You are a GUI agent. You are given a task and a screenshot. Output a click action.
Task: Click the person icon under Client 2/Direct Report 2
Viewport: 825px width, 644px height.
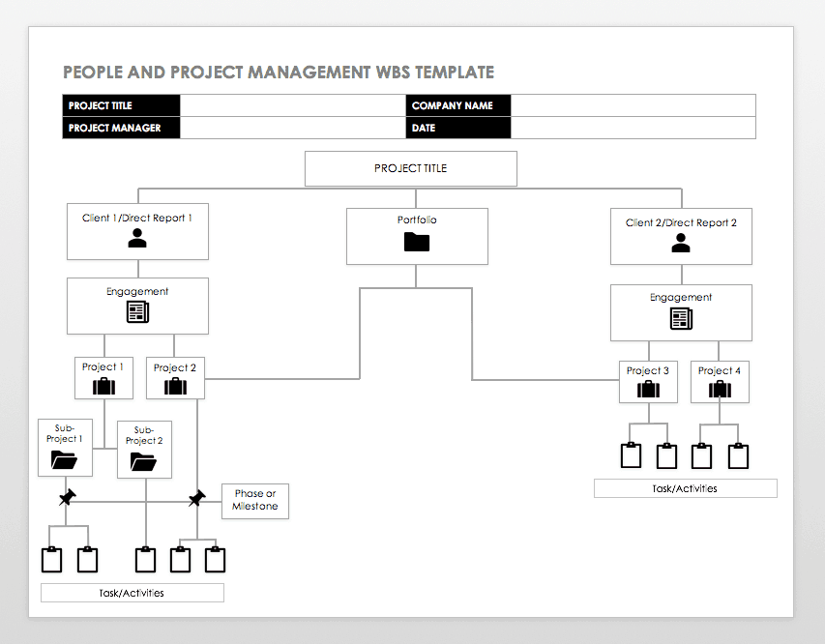(681, 243)
